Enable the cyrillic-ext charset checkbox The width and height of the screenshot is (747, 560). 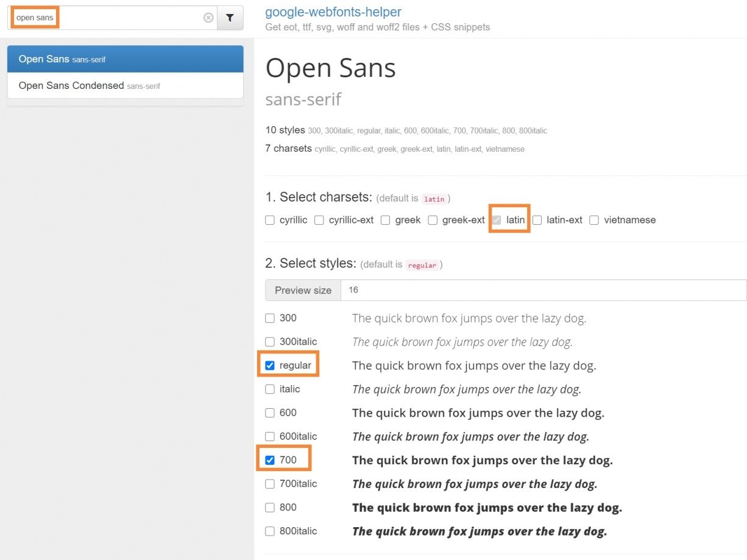coord(319,220)
